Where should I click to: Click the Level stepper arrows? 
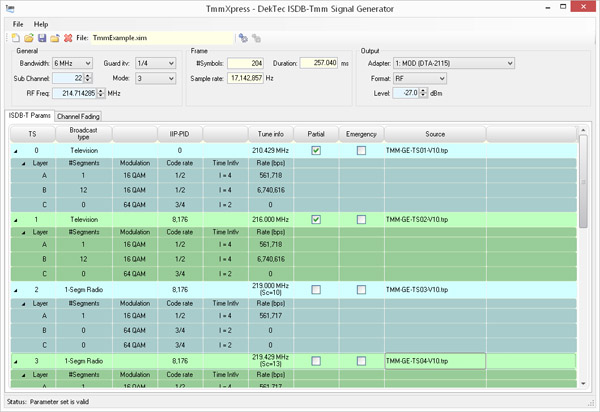coord(423,93)
